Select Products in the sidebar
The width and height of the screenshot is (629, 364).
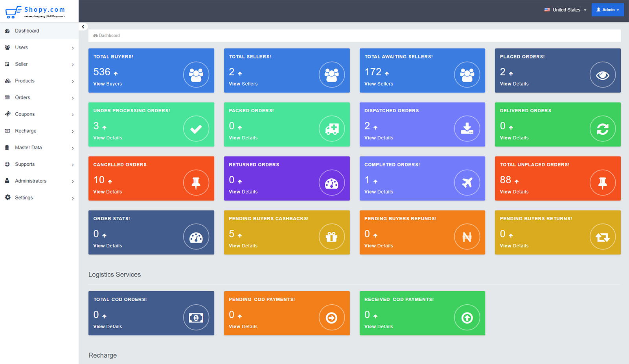(39, 81)
